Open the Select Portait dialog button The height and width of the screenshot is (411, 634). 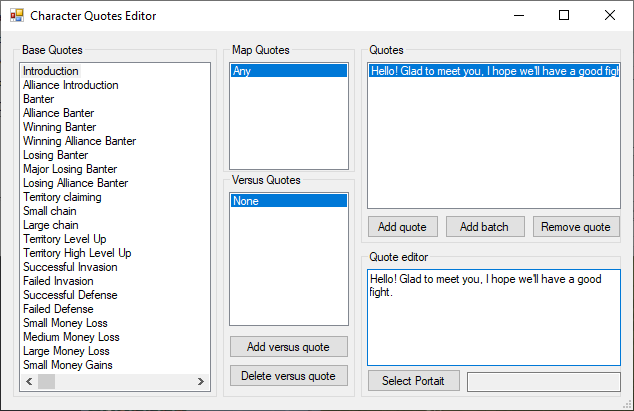[x=413, y=381]
